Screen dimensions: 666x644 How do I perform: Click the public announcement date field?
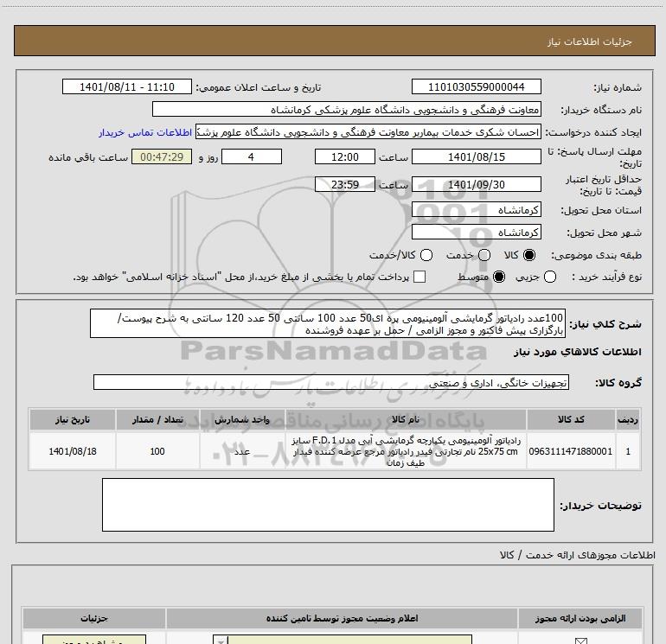tap(127, 87)
